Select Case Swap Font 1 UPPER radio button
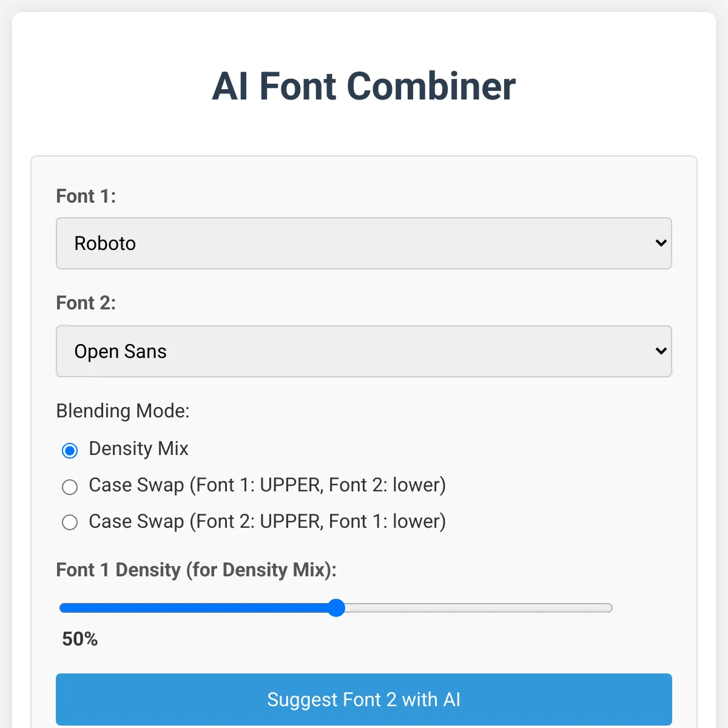The height and width of the screenshot is (728, 728). click(x=70, y=487)
